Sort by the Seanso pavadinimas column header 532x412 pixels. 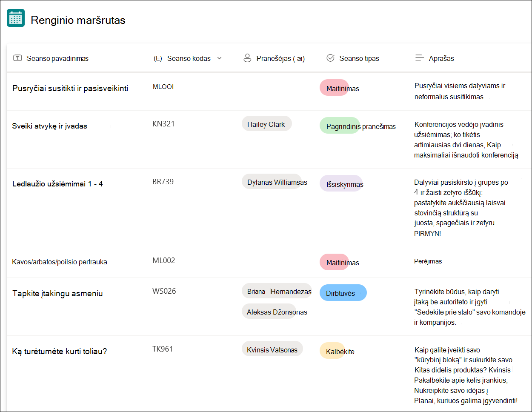(x=57, y=58)
